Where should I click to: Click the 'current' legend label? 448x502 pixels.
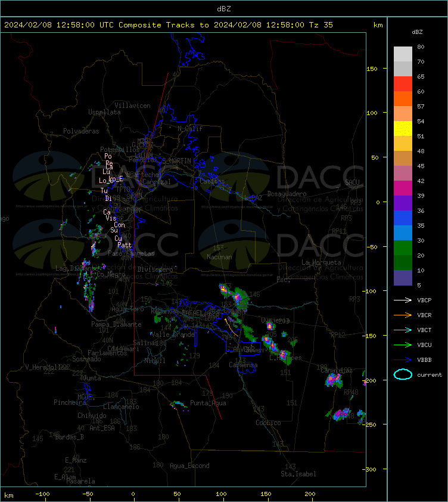(x=429, y=374)
